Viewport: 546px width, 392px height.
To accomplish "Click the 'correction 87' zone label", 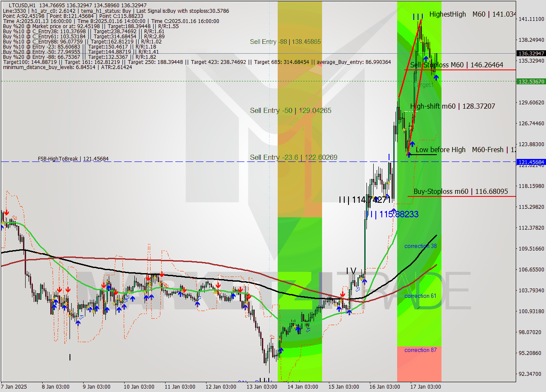I will coord(420,350).
